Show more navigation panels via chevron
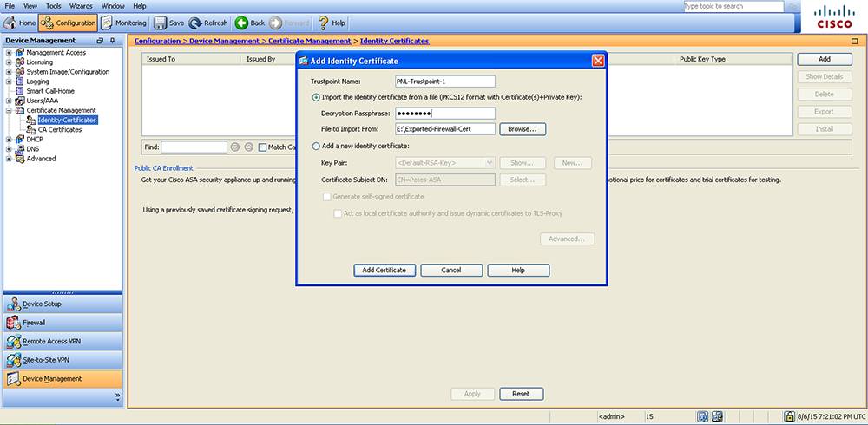This screenshot has height=425, width=868. (117, 396)
